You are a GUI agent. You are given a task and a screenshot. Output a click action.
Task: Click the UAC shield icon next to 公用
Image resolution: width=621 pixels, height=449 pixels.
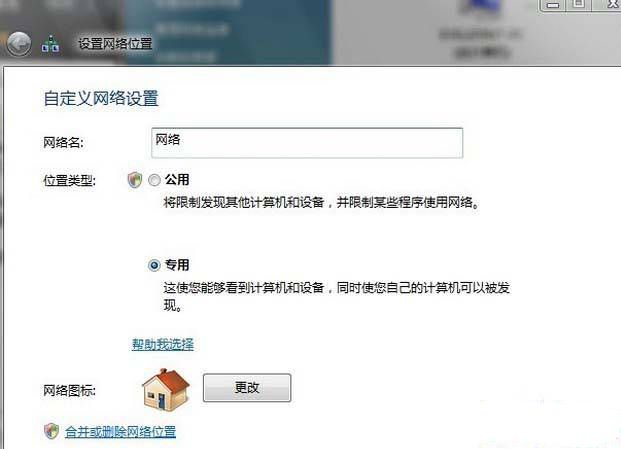pos(135,180)
